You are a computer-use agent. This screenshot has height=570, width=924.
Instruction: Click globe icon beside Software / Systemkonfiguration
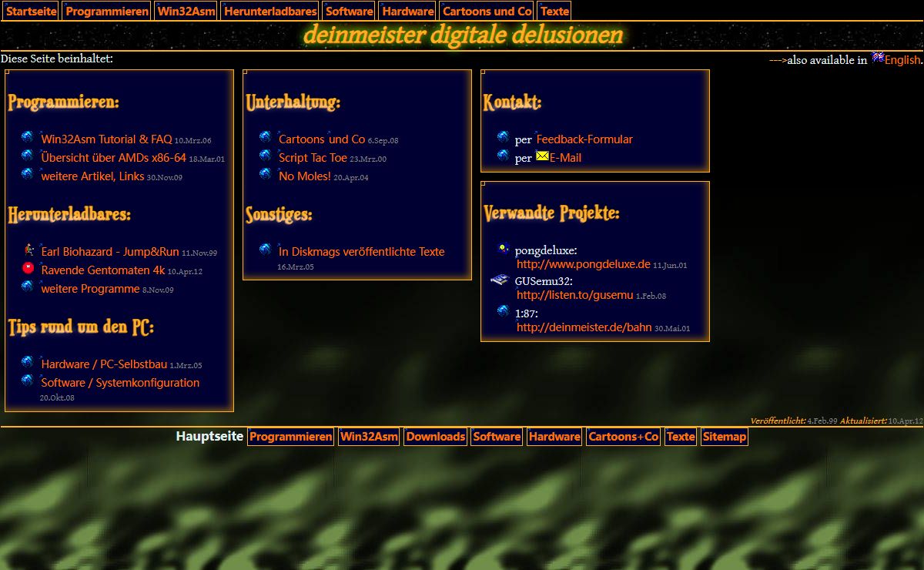click(x=28, y=381)
